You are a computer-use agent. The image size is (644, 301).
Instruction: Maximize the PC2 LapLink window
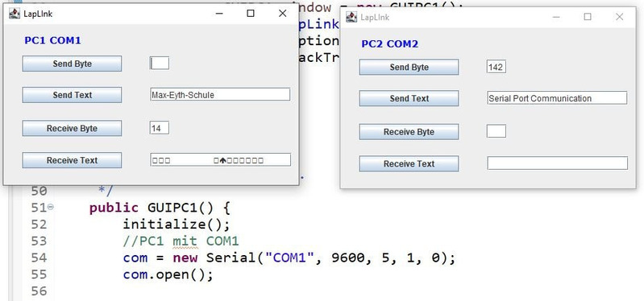588,17
